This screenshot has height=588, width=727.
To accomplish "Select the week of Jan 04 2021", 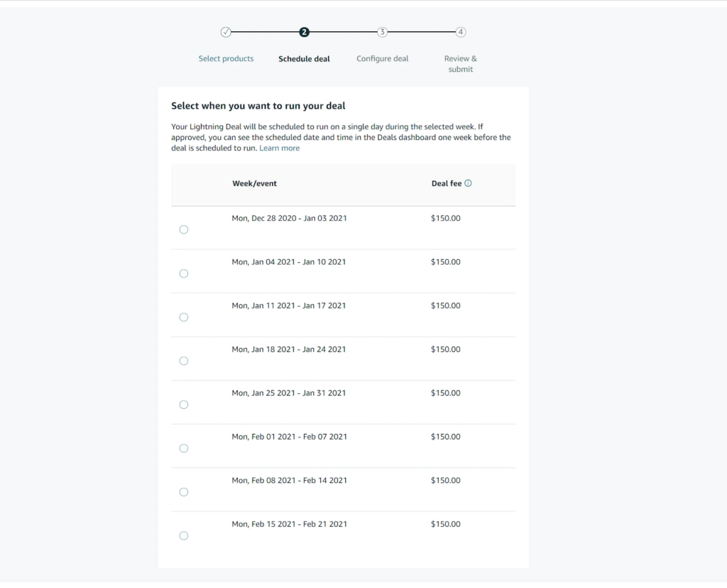I will 183,273.
